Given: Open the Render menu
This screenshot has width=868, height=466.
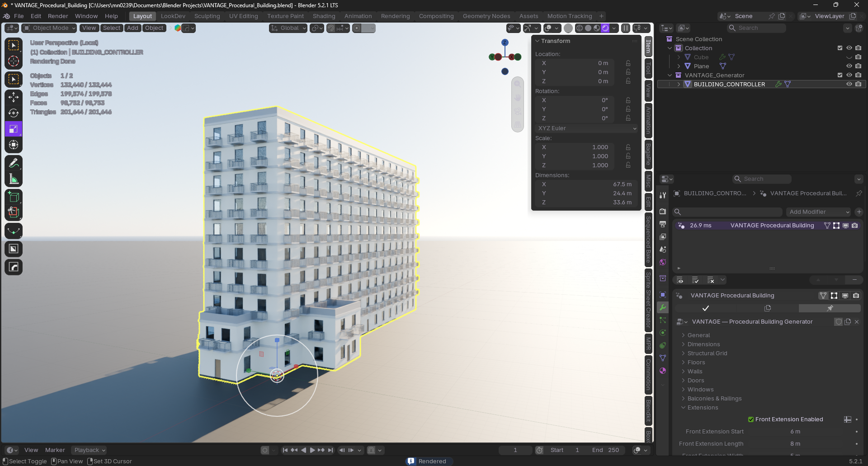Looking at the screenshot, I should click(x=58, y=16).
